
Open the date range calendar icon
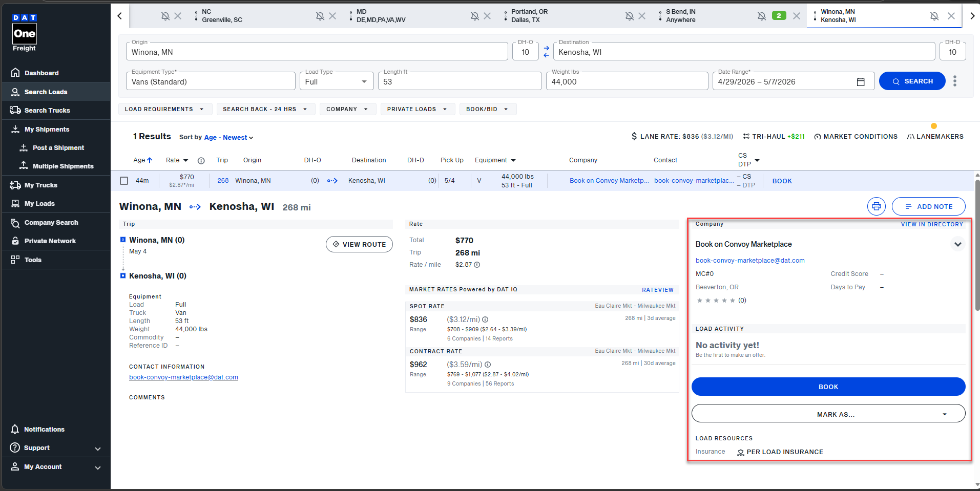tap(861, 82)
